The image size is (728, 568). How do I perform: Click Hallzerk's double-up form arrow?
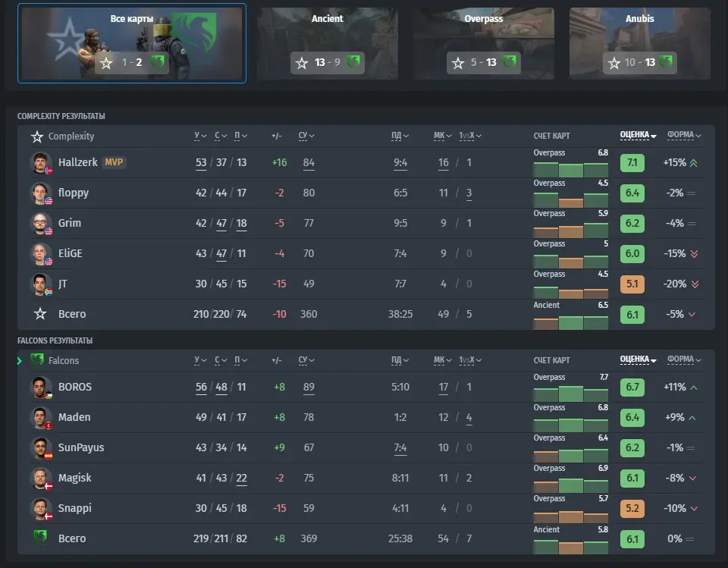(694, 163)
